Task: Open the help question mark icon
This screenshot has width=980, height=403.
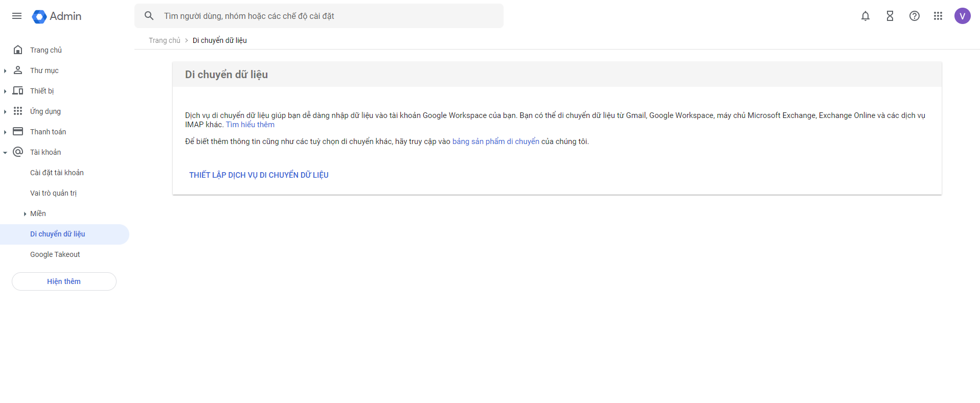Action: click(914, 16)
